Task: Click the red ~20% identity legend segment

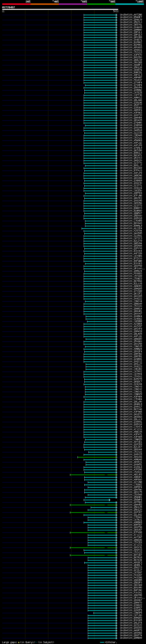Action: [16, 4]
